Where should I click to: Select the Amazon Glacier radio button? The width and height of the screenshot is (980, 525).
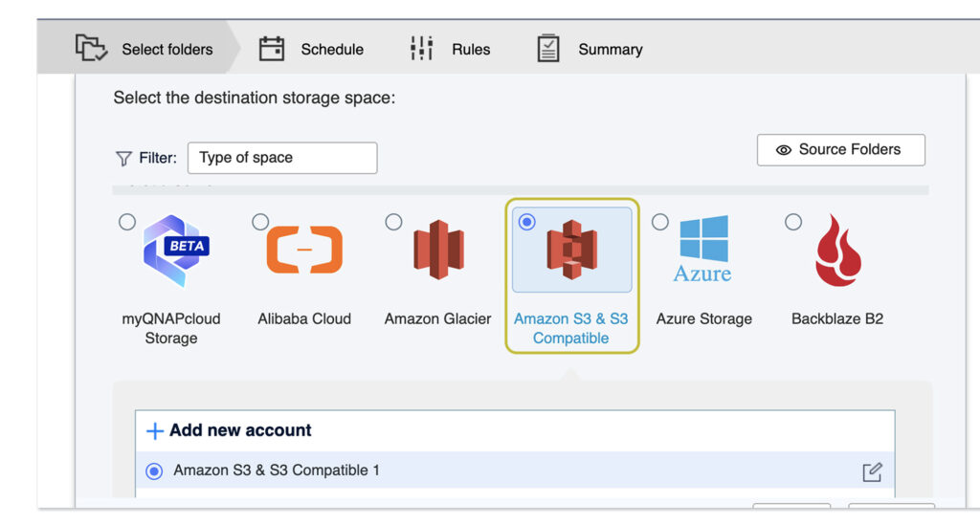(393, 222)
